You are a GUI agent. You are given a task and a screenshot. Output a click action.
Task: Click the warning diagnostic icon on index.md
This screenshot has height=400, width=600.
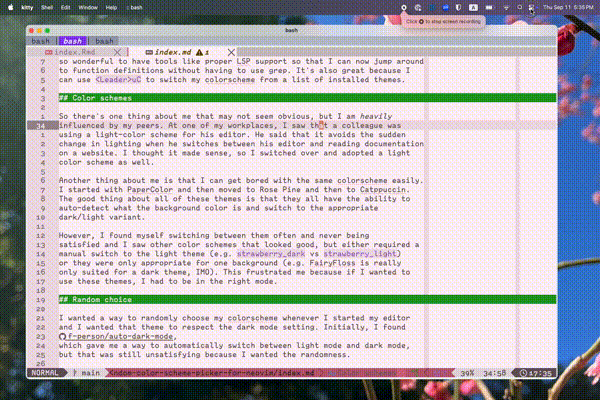pyautogui.click(x=199, y=52)
